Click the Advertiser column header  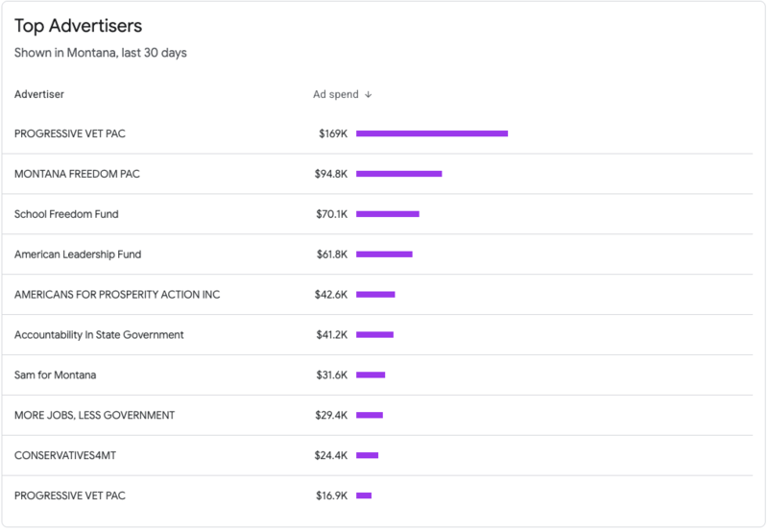(39, 94)
